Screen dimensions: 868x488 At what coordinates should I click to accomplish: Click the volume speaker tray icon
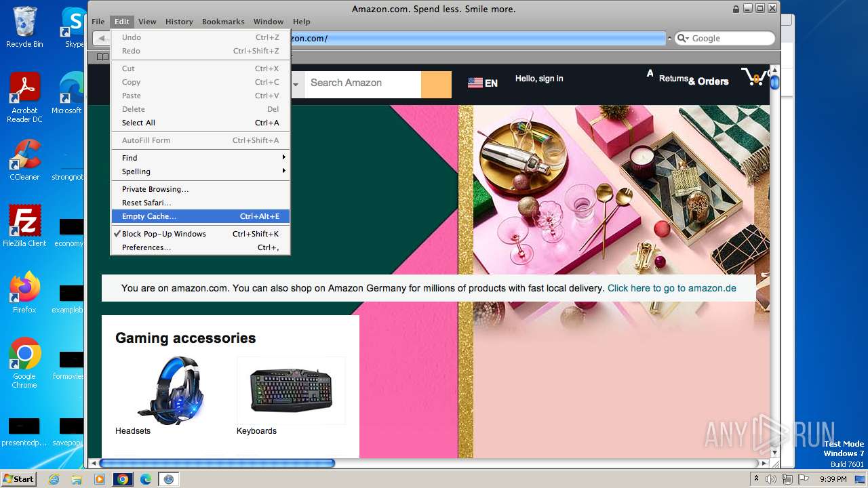pos(770,479)
